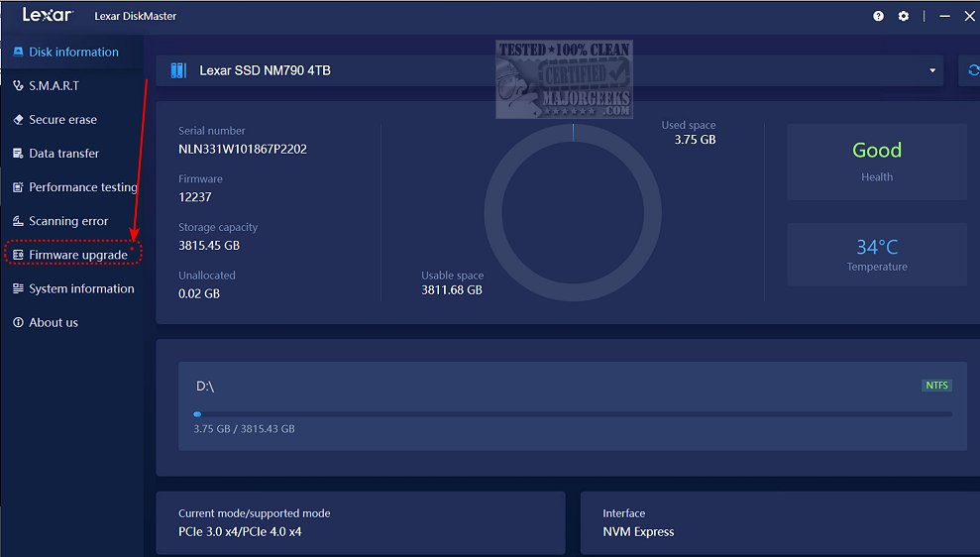Click storage capacity 3815.45 GB

tap(209, 245)
